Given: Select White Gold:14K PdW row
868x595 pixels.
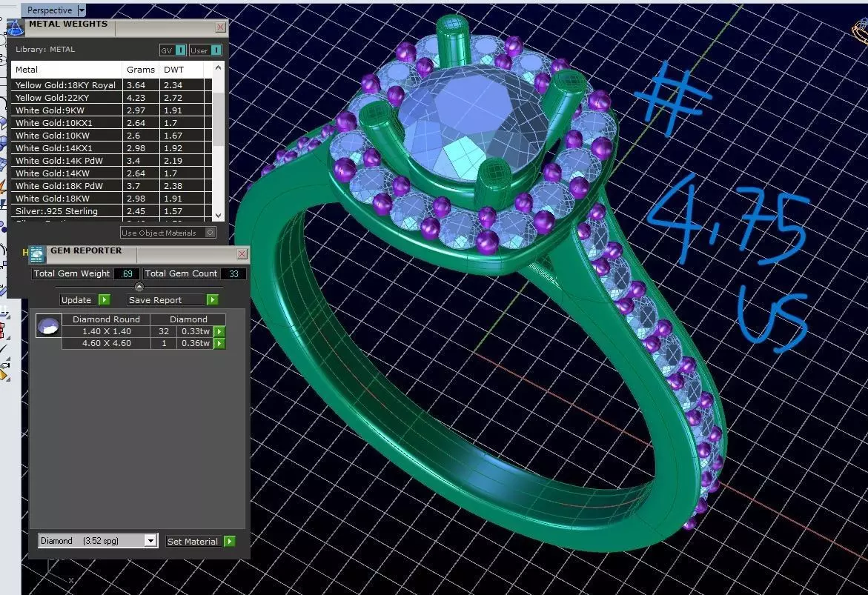Looking at the screenshot, I should click(112, 161).
